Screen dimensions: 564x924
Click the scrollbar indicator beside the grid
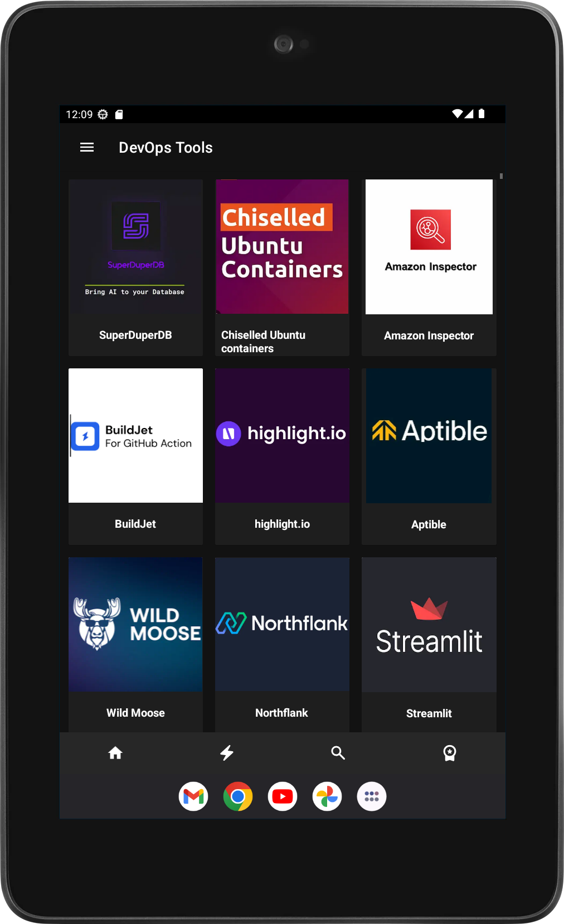coord(502,176)
